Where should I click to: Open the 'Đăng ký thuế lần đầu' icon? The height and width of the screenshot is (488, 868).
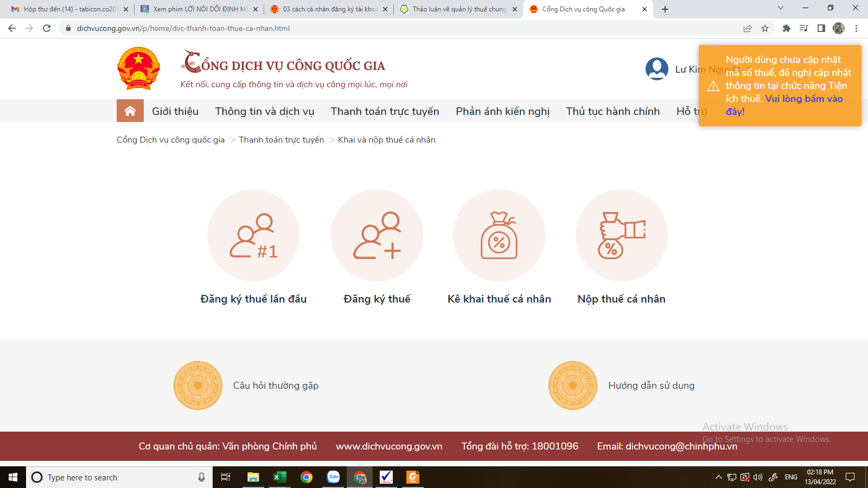point(253,235)
